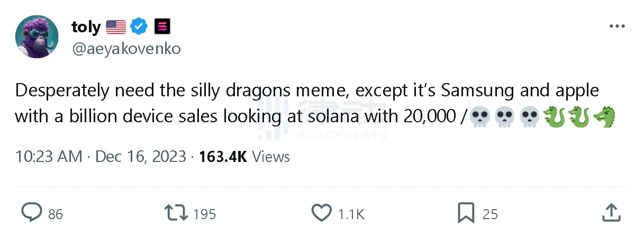Click the reply count 86
The width and height of the screenshot is (644, 235).
[56, 214]
